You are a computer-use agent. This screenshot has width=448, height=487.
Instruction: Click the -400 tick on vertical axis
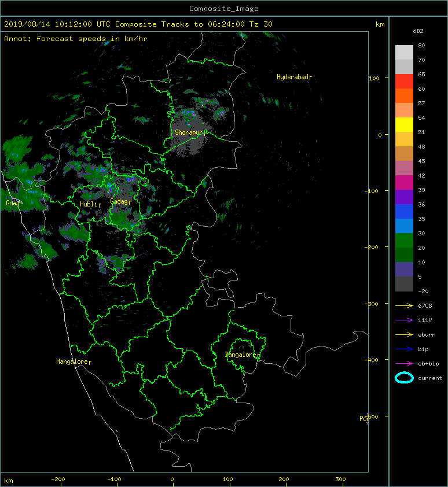click(371, 360)
